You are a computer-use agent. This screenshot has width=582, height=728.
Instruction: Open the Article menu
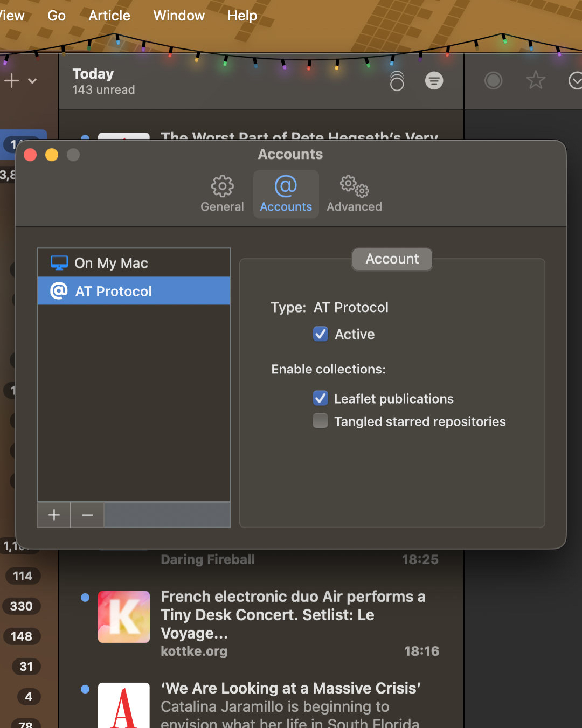point(109,16)
